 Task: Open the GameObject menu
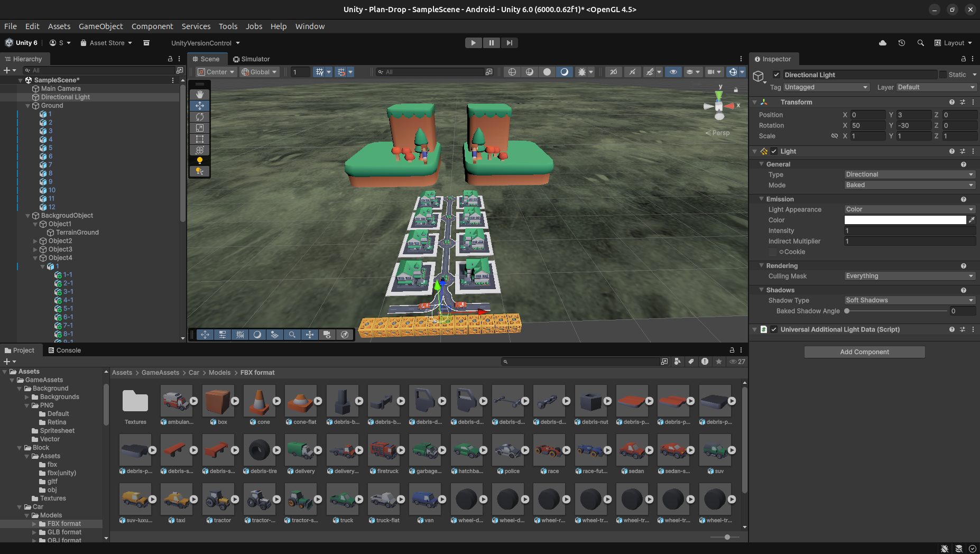pyautogui.click(x=100, y=26)
